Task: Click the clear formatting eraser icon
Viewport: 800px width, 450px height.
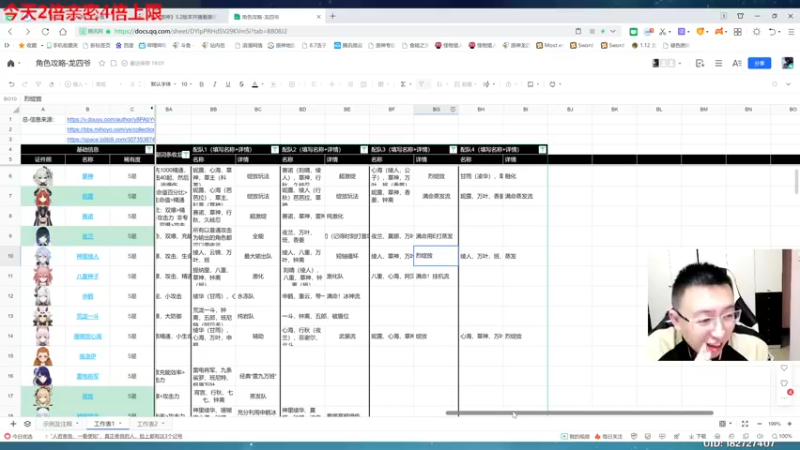Action: (52, 84)
